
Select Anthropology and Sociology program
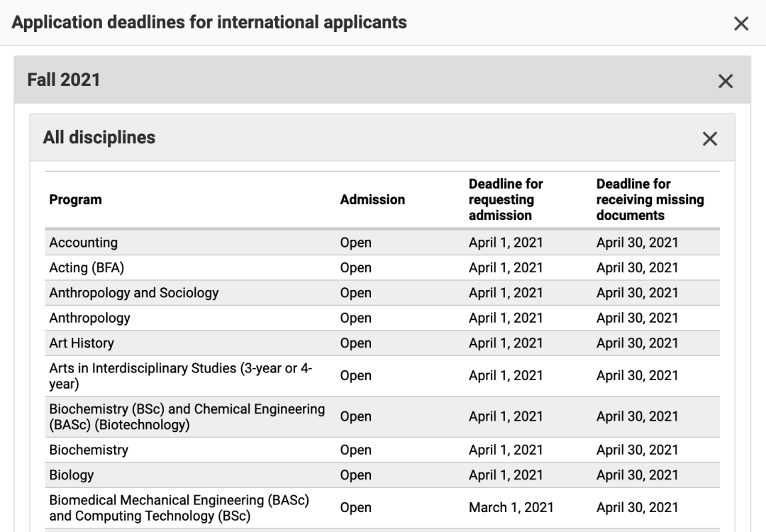(134, 293)
